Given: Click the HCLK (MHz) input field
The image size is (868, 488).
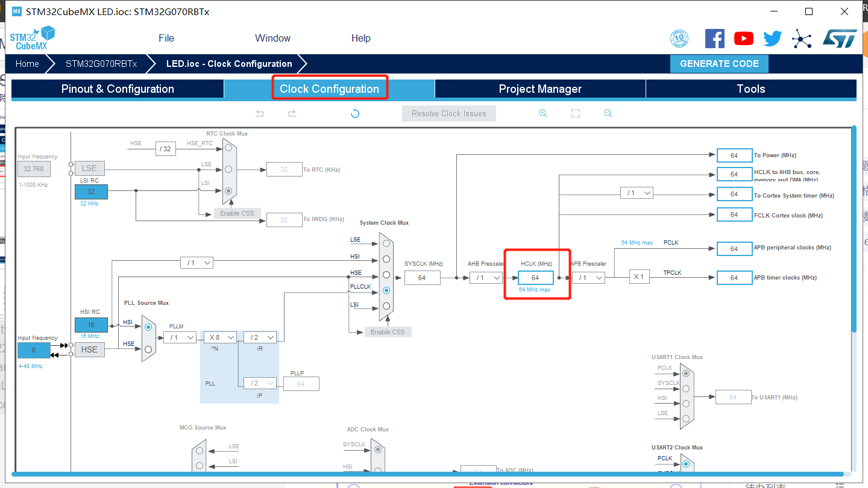Looking at the screenshot, I should (x=535, y=278).
